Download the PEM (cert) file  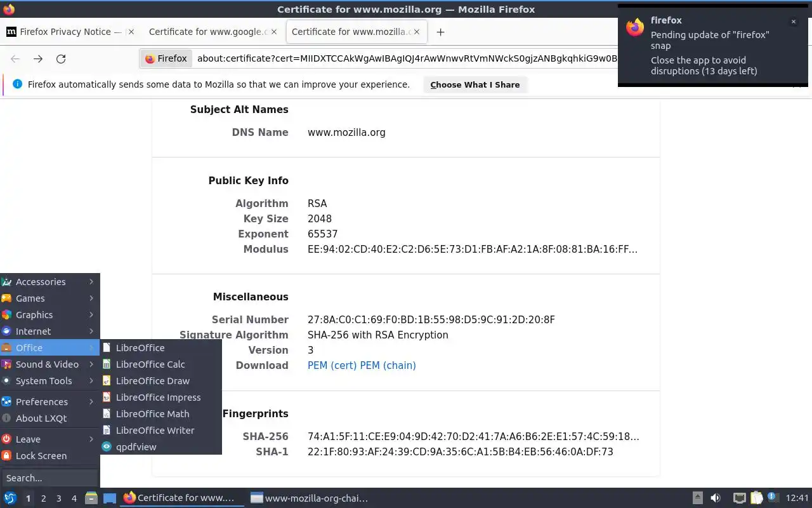tap(332, 366)
